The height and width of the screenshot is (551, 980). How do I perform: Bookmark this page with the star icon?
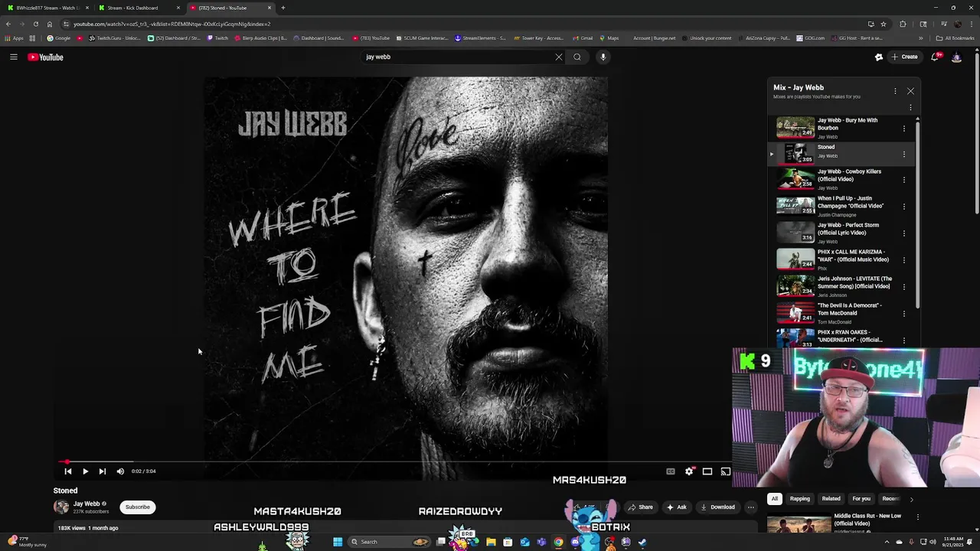coord(883,24)
